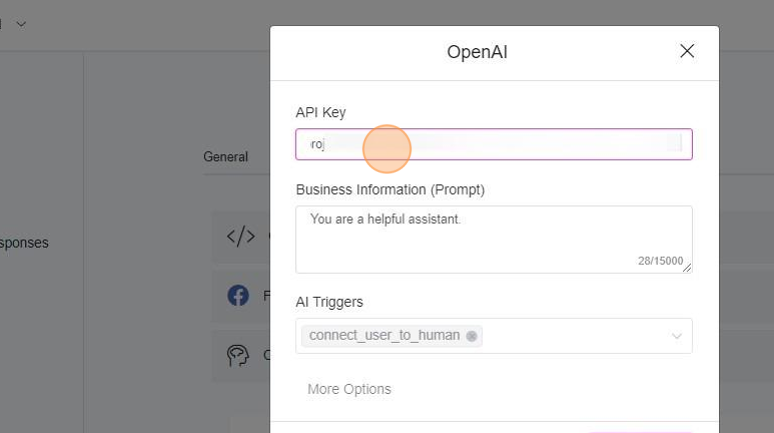The width and height of the screenshot is (774, 433).
Task: Click the AI head brain icon
Action: click(238, 354)
